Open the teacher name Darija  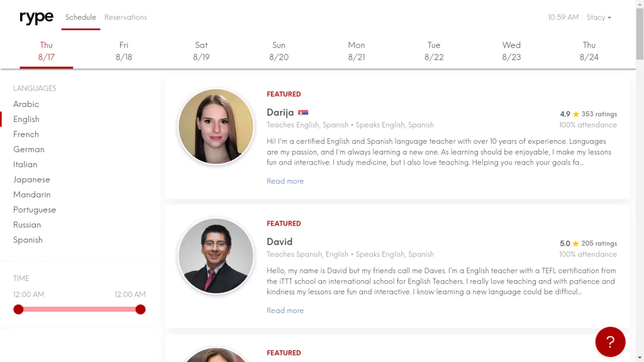click(280, 112)
